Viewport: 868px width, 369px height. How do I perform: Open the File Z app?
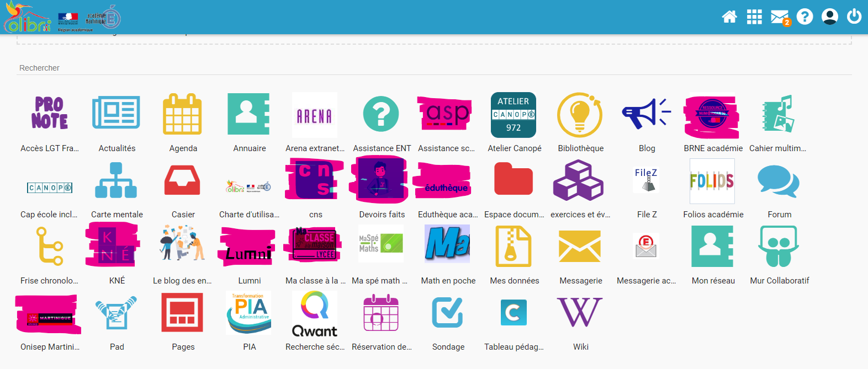pyautogui.click(x=646, y=181)
